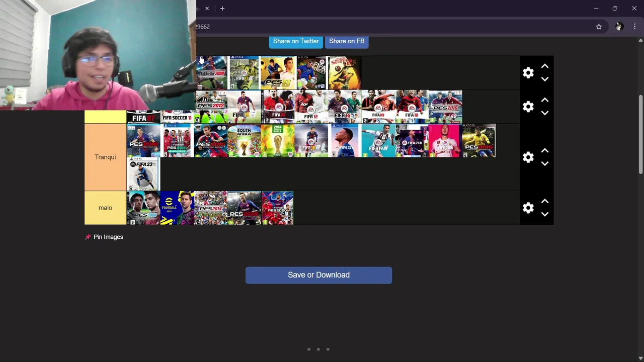Move the PES 2009 row down with arrow

545,79
